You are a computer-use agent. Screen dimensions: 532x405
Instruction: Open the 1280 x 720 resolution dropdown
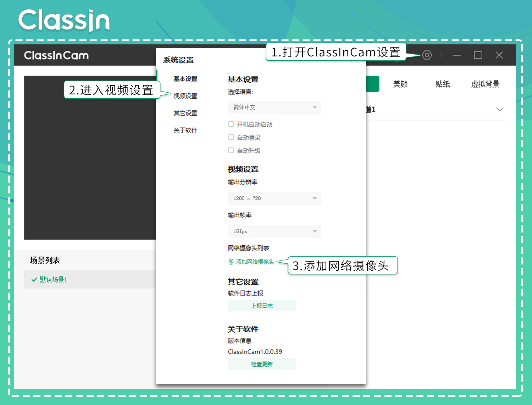[x=275, y=198]
